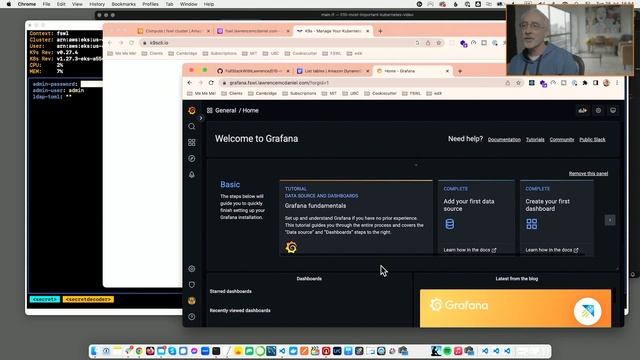Open the Public Slack link

592,140
